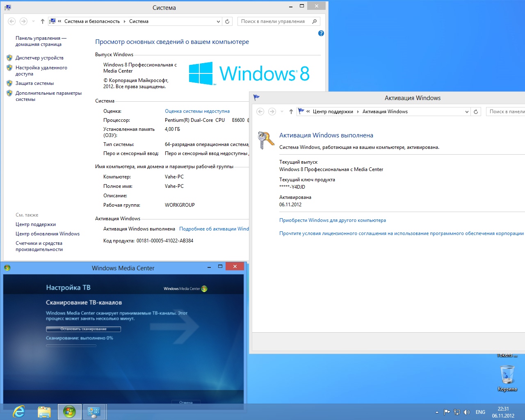Screen dimensions: 525x420
Task: Go up one level in Активация Windows window
Action: tap(291, 112)
